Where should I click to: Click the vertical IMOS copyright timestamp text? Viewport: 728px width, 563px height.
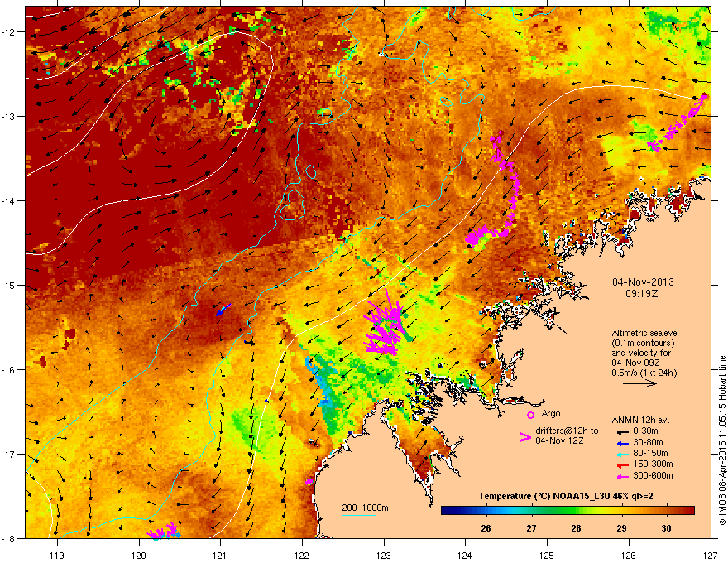pyautogui.click(x=722, y=440)
